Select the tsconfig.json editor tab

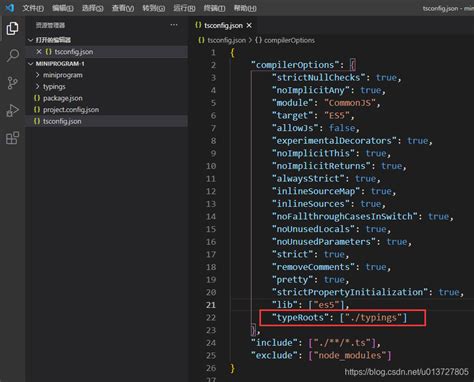point(223,25)
